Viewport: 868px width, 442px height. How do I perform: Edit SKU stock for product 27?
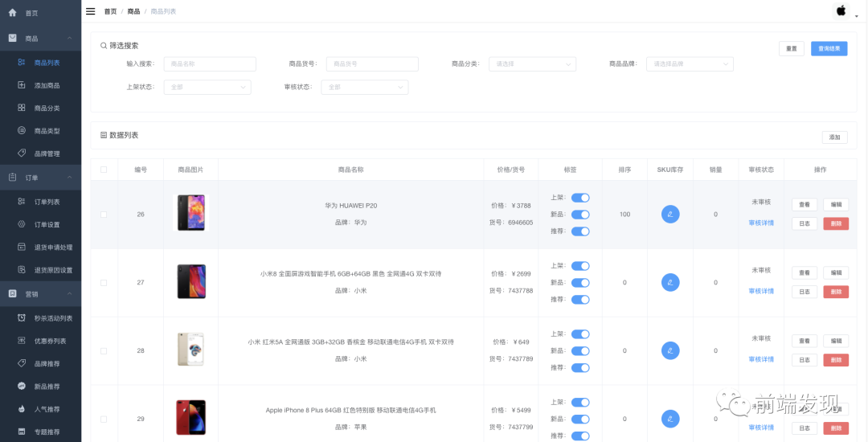[670, 282]
